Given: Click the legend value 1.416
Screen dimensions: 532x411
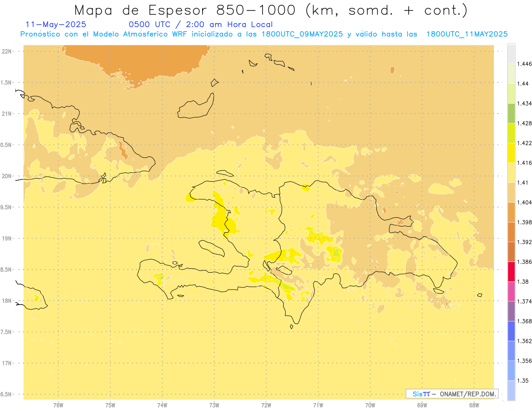Looking at the screenshot, I should [x=525, y=163].
